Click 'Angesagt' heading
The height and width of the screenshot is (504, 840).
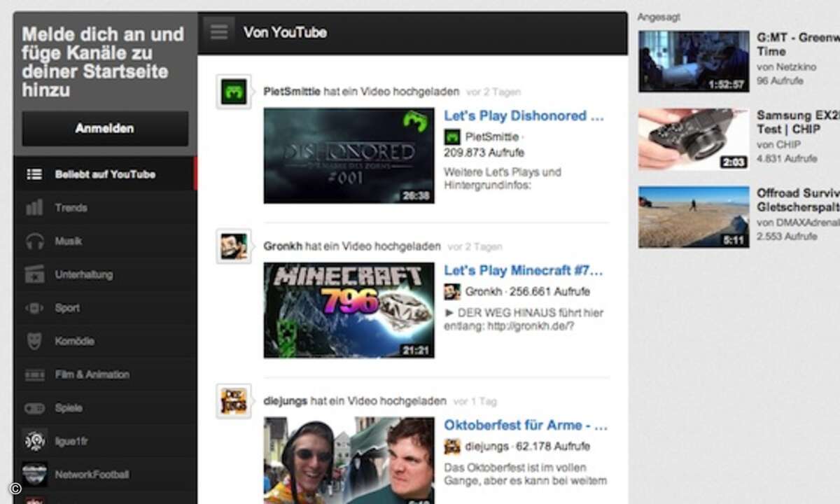pyautogui.click(x=659, y=17)
